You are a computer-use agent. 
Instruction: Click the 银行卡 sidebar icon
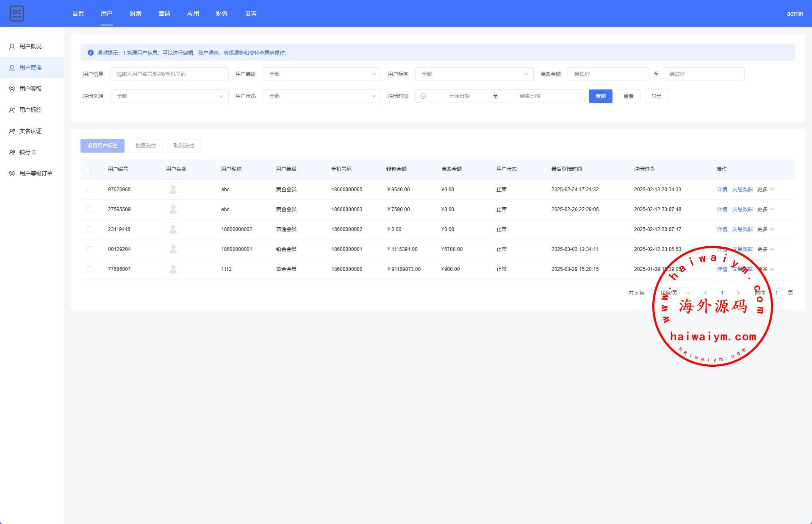(12, 153)
